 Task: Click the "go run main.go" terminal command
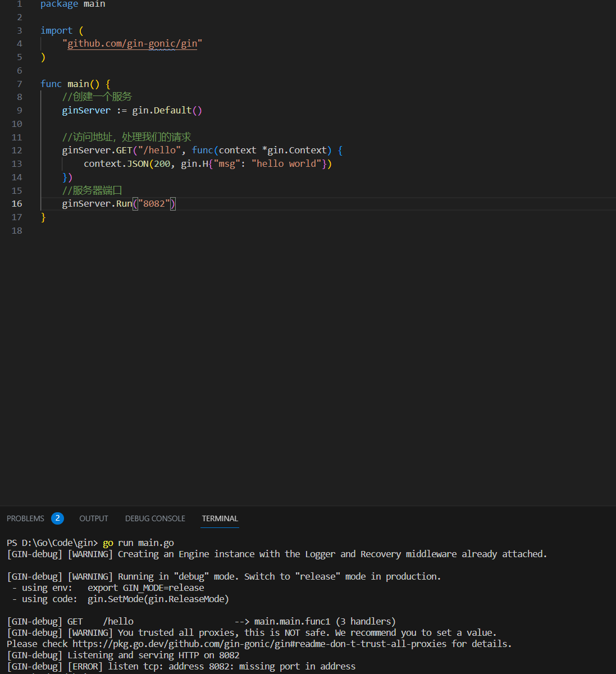click(x=139, y=543)
